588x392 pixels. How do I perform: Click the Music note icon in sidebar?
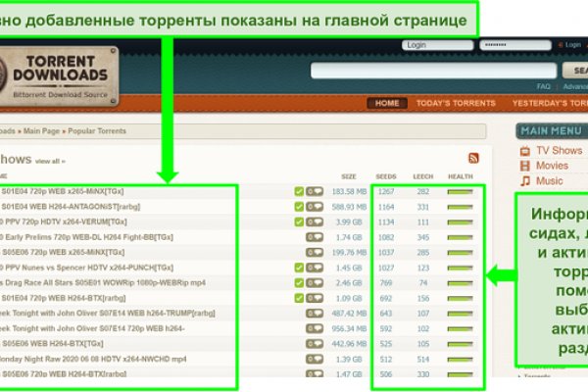coord(524,180)
